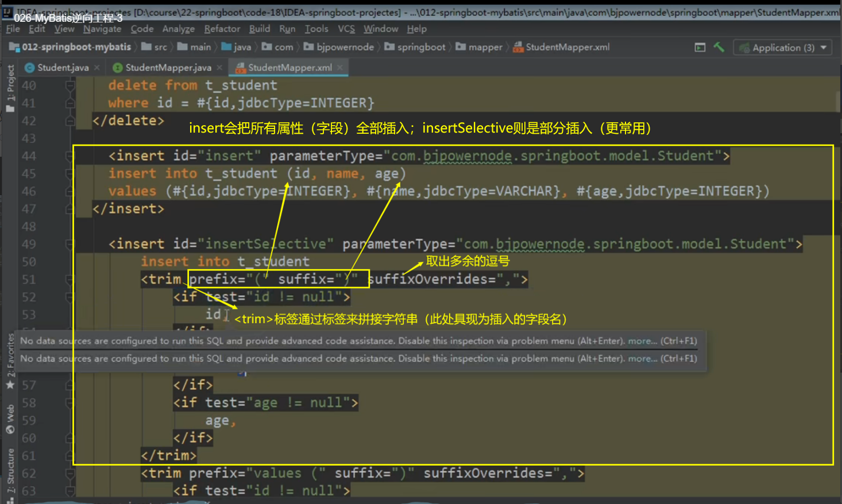Collapse fold marker at line 42
This screenshot has height=504, width=842.
coord(70,121)
